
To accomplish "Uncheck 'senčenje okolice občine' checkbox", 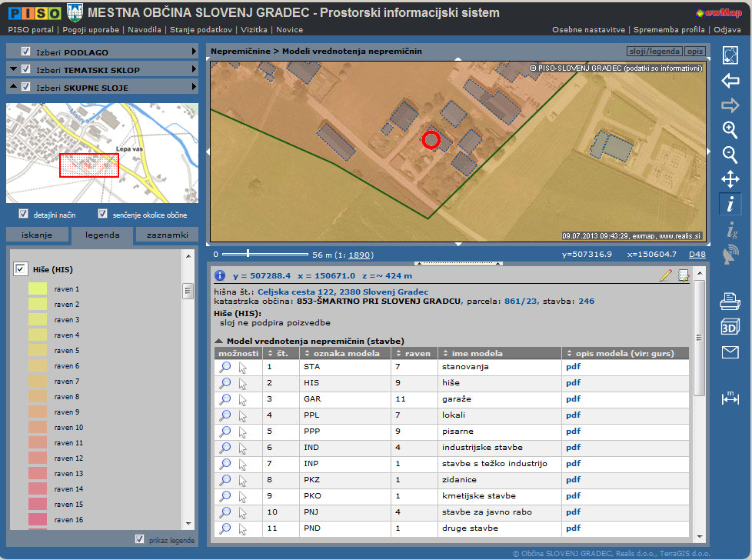I will coord(103,214).
